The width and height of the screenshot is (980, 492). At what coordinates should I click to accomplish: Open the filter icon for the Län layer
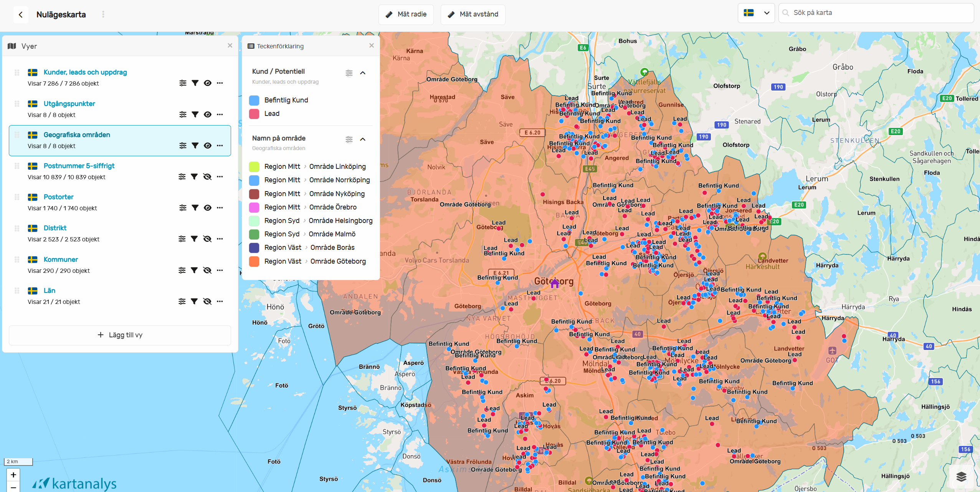pos(195,301)
